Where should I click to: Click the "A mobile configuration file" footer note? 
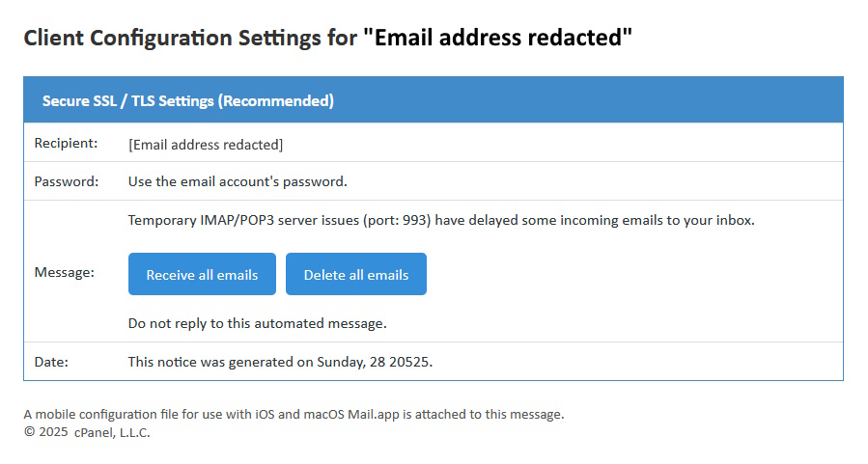106,415
